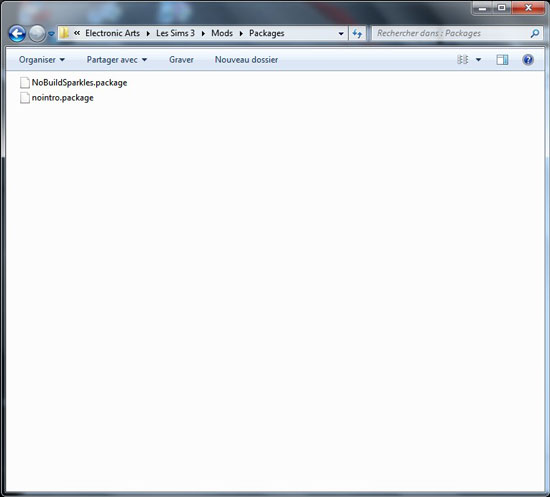This screenshot has width=550, height=497.
Task: Select Electronic Arts in the breadcrumb path
Action: [113, 33]
